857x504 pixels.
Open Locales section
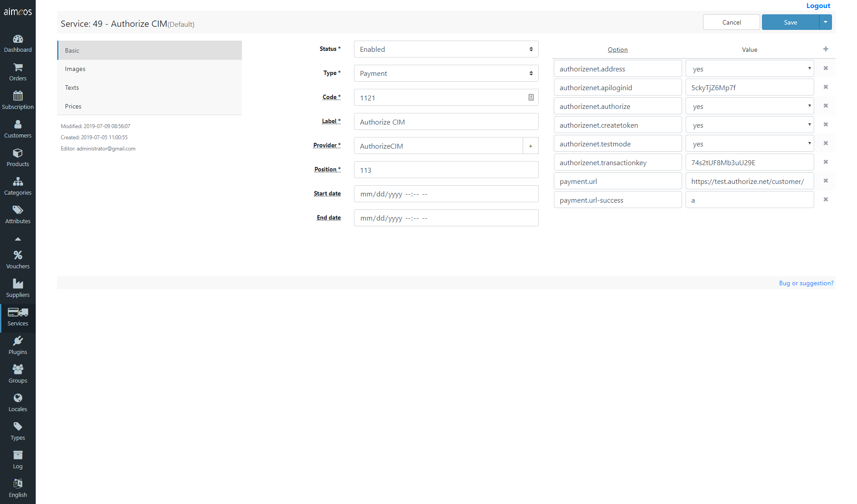point(18,403)
